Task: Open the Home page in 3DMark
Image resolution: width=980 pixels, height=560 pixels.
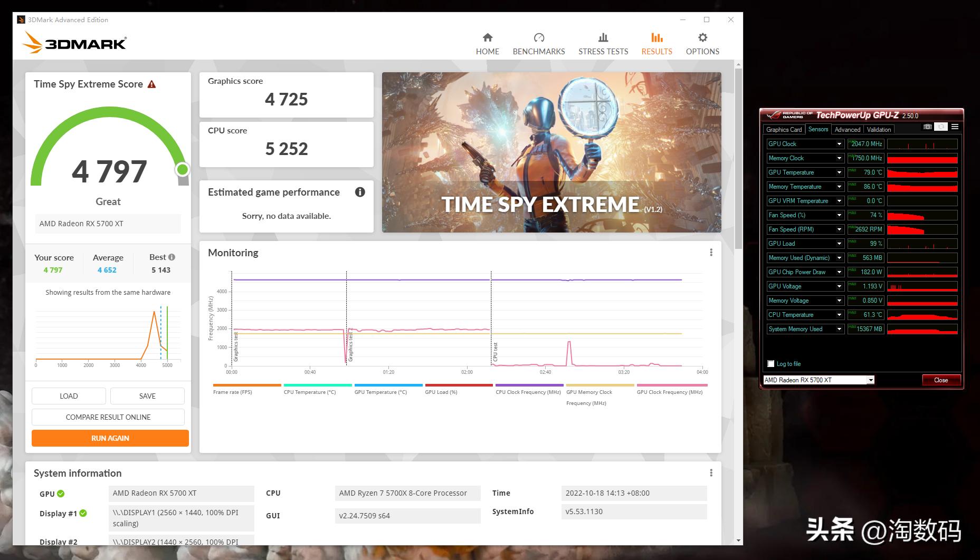Action: 487,44
